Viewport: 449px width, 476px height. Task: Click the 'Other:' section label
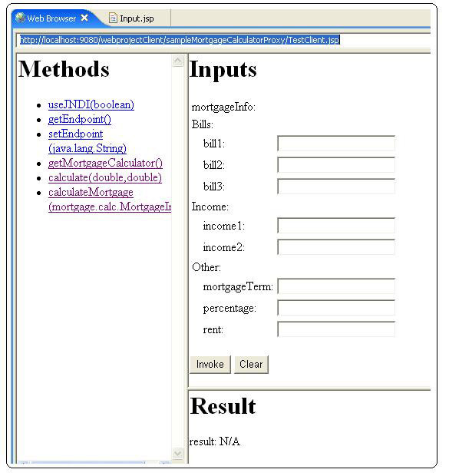tap(206, 267)
